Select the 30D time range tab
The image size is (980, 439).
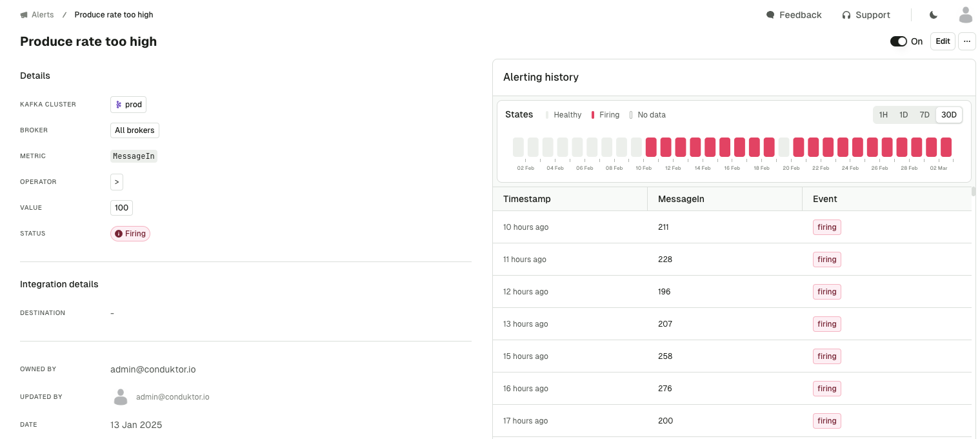(x=949, y=115)
